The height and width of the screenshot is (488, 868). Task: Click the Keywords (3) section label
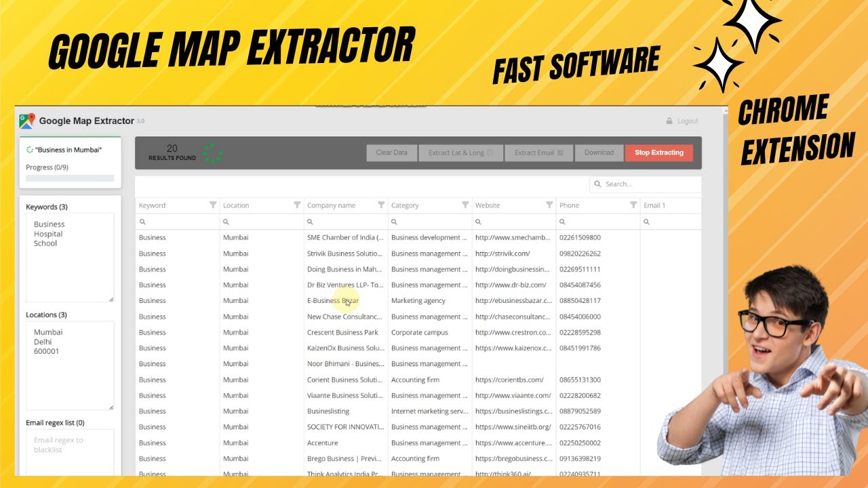[47, 207]
